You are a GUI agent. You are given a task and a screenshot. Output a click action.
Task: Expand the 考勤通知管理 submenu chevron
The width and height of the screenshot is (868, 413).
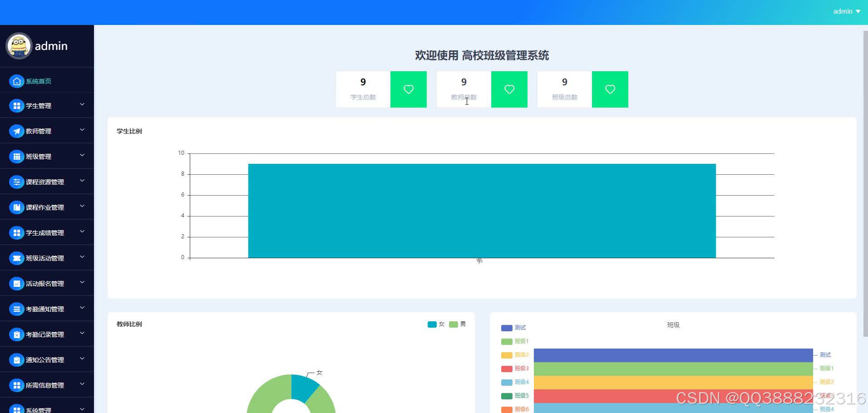pyautogui.click(x=82, y=308)
